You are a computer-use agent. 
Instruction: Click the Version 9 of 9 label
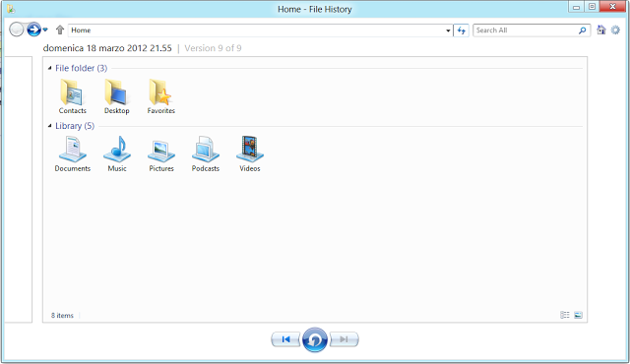(x=213, y=48)
